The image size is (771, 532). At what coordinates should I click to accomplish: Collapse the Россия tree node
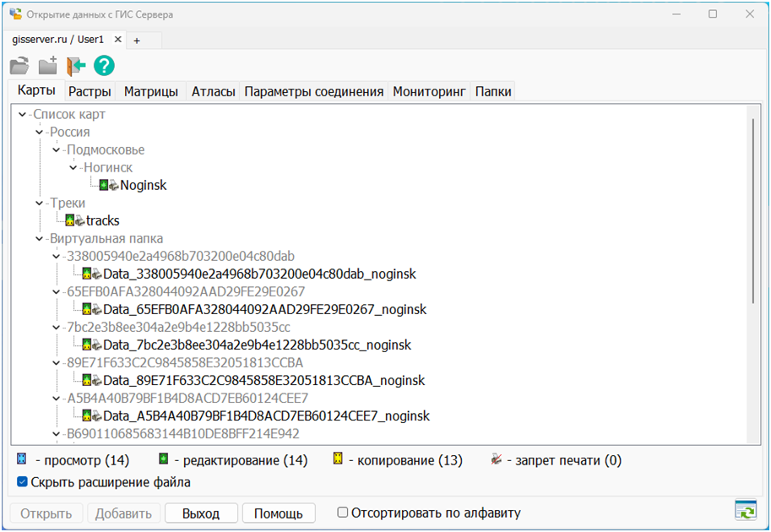click(x=39, y=133)
